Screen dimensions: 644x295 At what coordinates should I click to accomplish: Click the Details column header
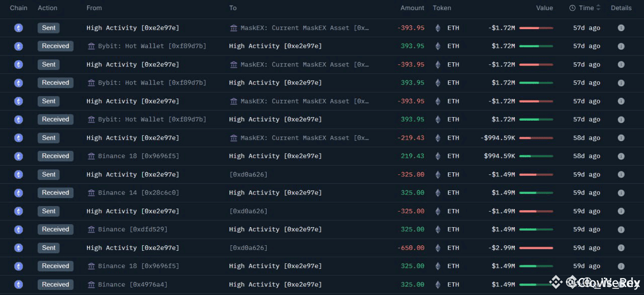(621, 8)
